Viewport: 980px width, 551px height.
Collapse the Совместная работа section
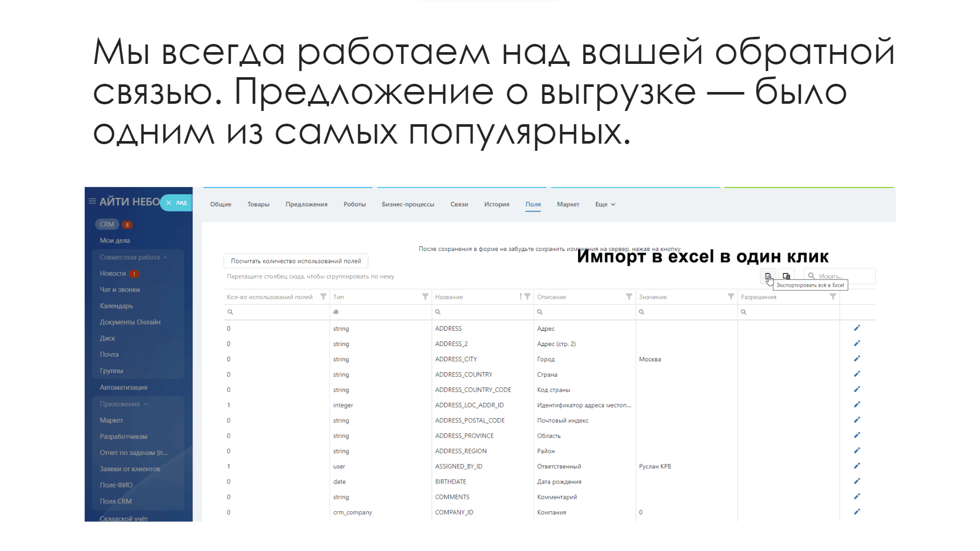point(133,258)
